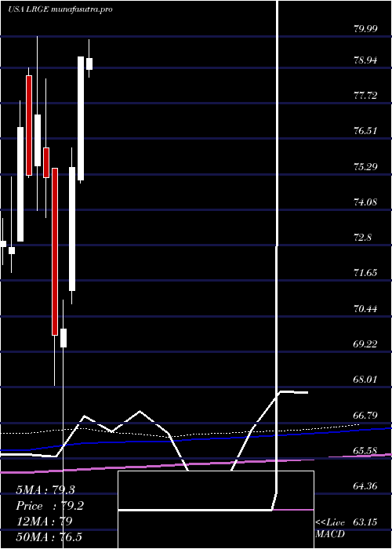
Task: Click the 71.65 price axis label
Action: tap(365, 273)
